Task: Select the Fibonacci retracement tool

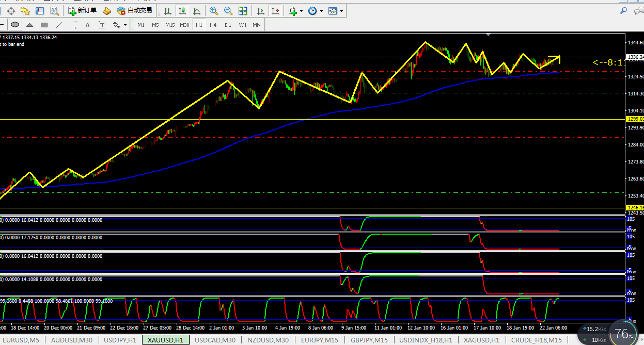Action: click(x=73, y=25)
